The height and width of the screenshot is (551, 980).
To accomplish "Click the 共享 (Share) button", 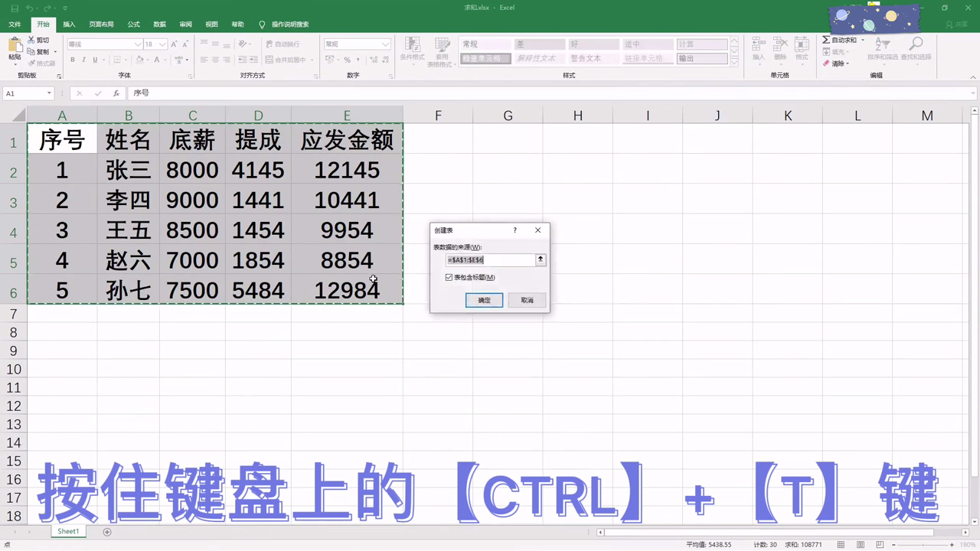I will click(956, 24).
